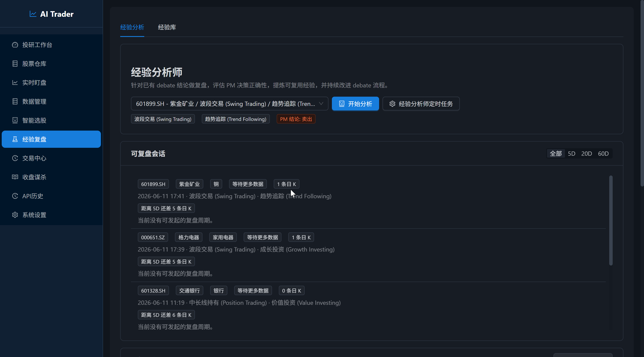Click the icon inside 开始分析 button
The width and height of the screenshot is (644, 357).
(342, 104)
